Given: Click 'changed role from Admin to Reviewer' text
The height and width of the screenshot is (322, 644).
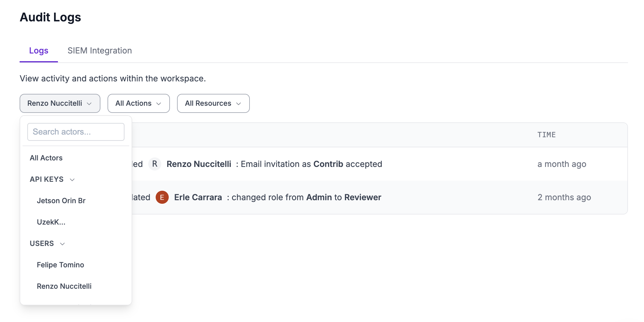Looking at the screenshot, I should click(306, 197).
